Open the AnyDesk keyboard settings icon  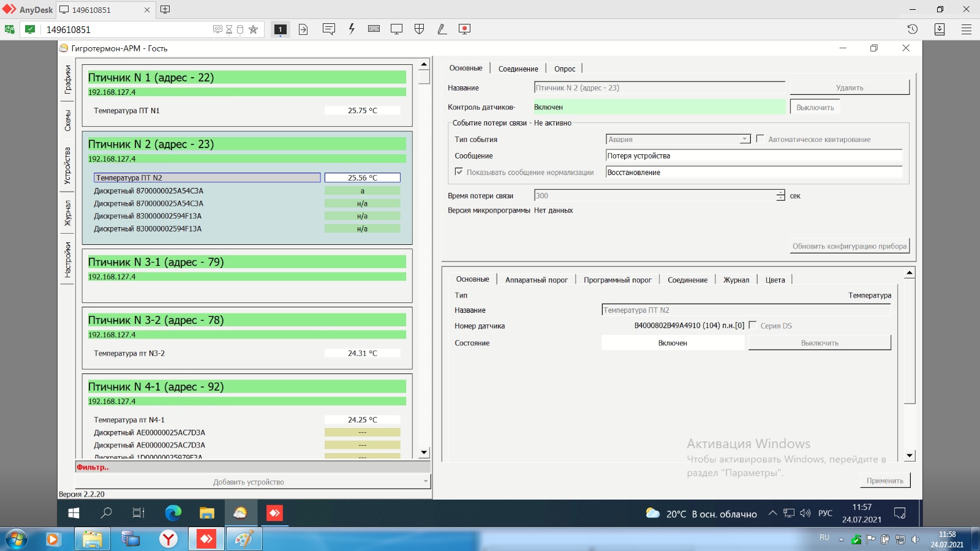pos(374,29)
